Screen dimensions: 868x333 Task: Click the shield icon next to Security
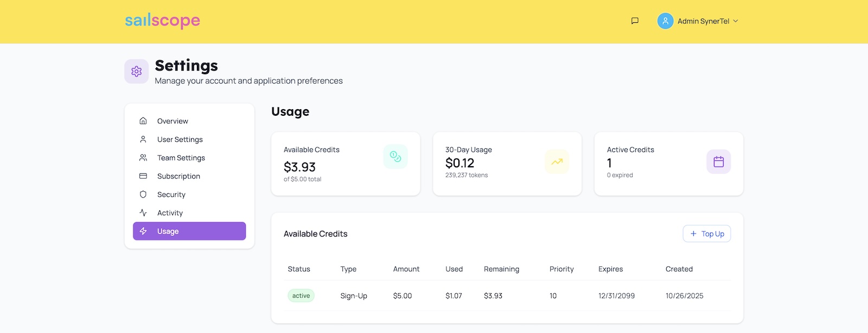tap(143, 194)
